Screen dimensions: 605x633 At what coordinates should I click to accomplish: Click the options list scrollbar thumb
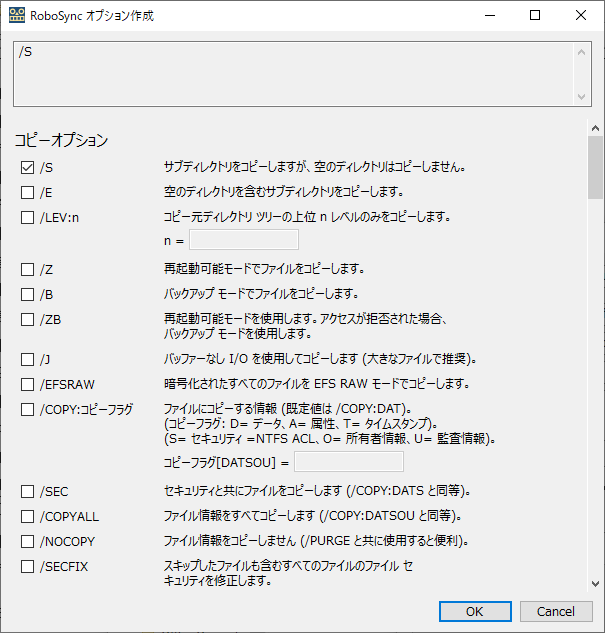coord(595,168)
